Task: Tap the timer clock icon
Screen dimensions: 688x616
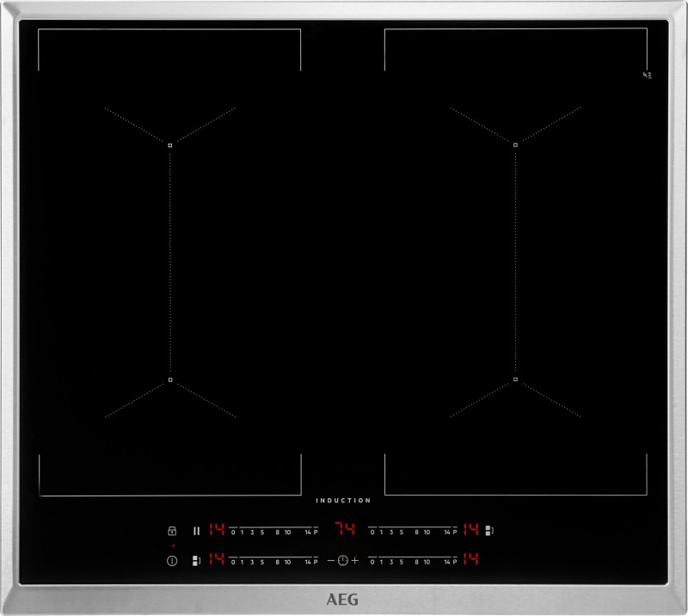Action: 344,561
